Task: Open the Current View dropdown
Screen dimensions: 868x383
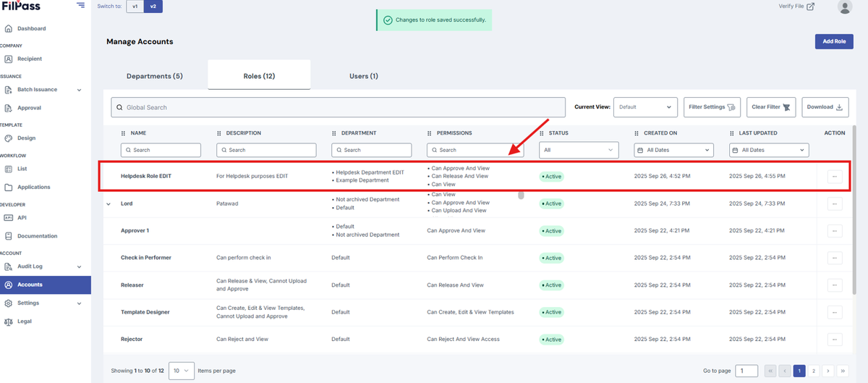Action: click(x=645, y=107)
